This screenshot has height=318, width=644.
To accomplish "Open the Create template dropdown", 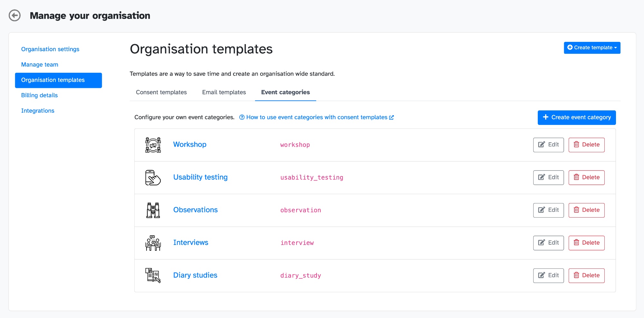I will [592, 48].
